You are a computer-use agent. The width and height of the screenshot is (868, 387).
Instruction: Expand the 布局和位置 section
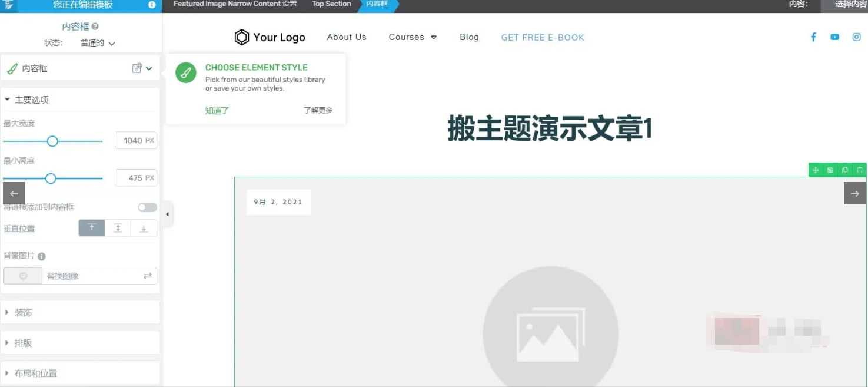(80, 373)
